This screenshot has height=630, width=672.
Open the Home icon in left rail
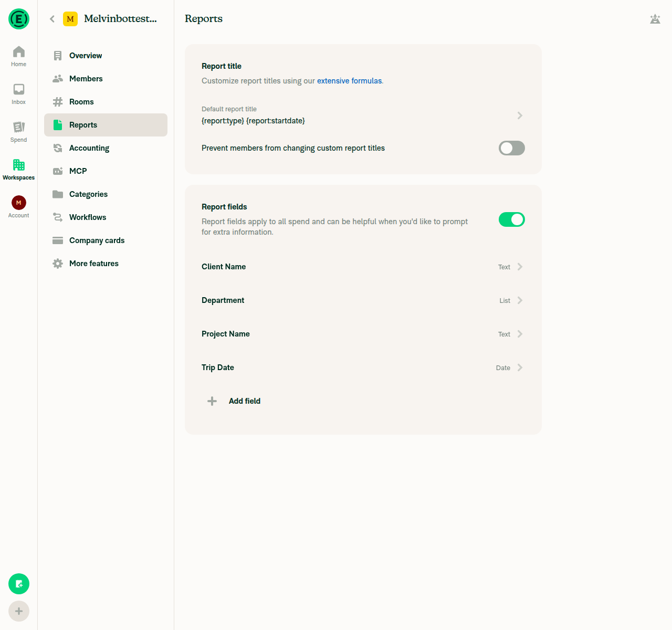click(19, 51)
